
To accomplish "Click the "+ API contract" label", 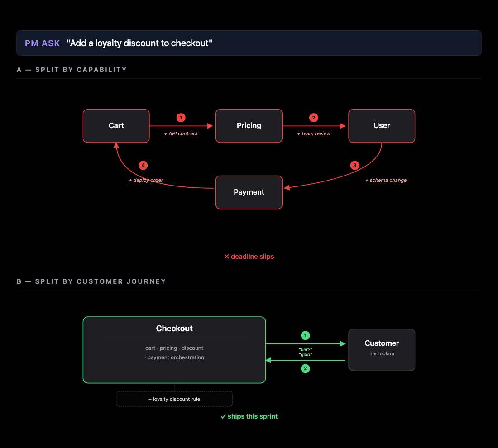I will coord(181,133).
